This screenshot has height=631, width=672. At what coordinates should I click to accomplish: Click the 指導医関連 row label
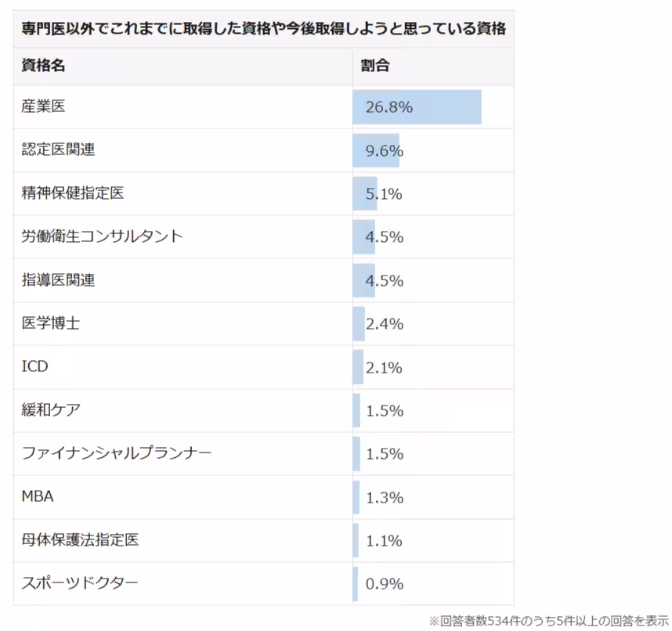pyautogui.click(x=58, y=280)
